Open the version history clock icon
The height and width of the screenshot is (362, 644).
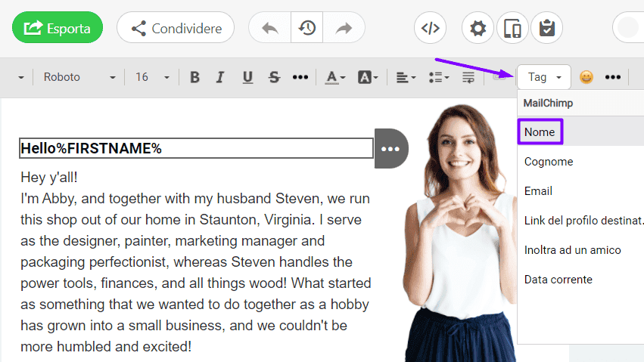coord(307,28)
